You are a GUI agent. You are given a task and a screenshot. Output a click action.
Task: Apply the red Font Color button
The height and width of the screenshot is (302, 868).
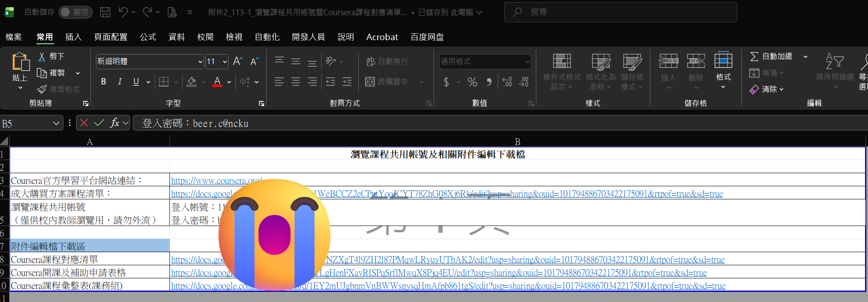217,82
